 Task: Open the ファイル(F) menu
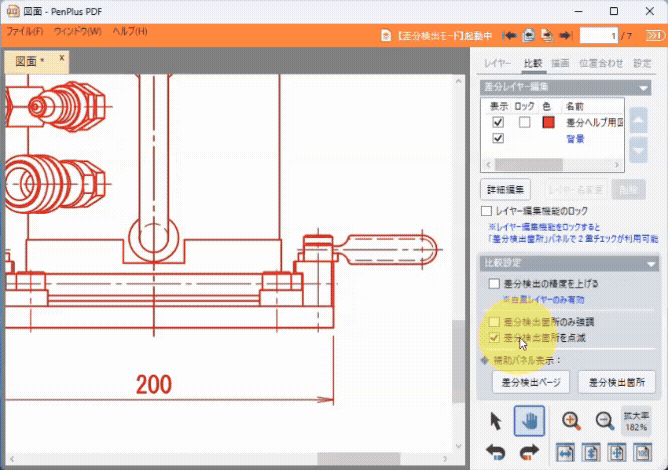pyautogui.click(x=24, y=31)
